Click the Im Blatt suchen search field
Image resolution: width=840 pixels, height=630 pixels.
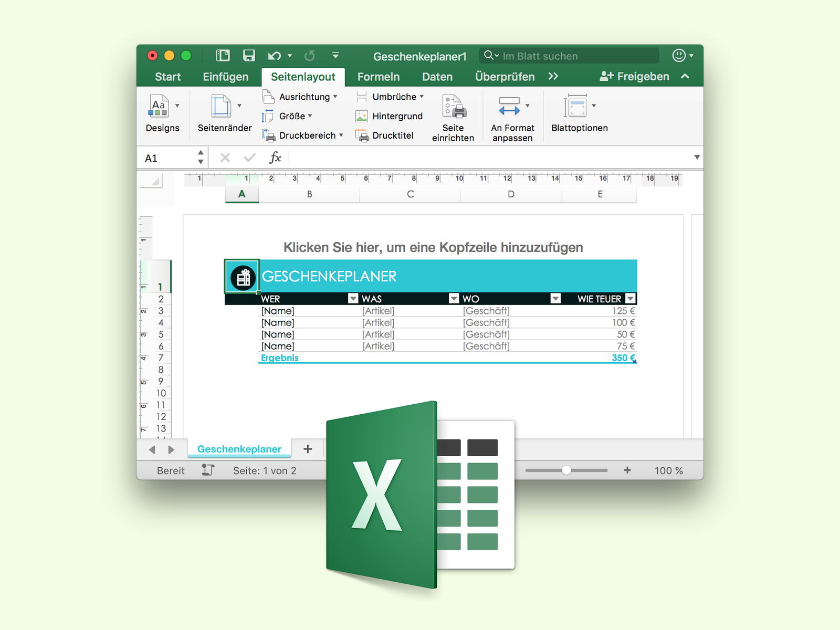[569, 56]
